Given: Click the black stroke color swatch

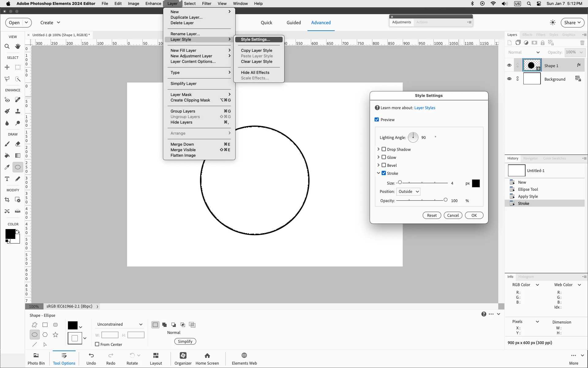Looking at the screenshot, I should pyautogui.click(x=476, y=183).
